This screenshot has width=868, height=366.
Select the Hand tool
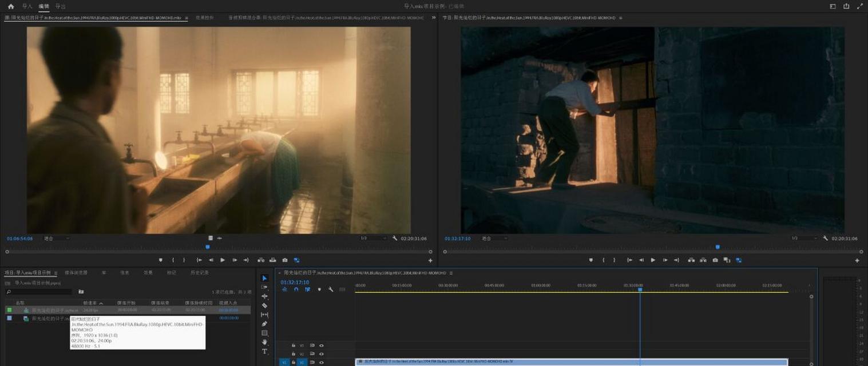(x=264, y=342)
